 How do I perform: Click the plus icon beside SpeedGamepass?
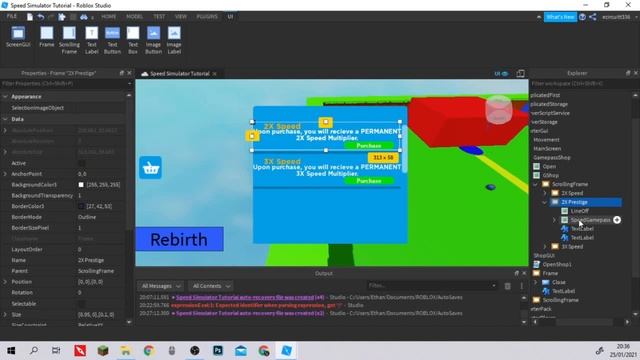[617, 220]
